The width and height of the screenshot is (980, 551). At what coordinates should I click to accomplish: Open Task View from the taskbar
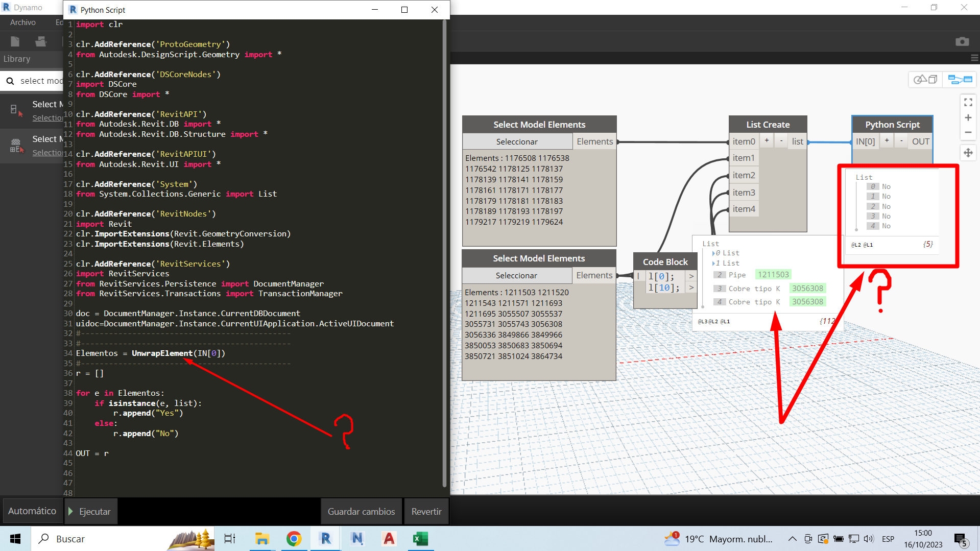[230, 539]
